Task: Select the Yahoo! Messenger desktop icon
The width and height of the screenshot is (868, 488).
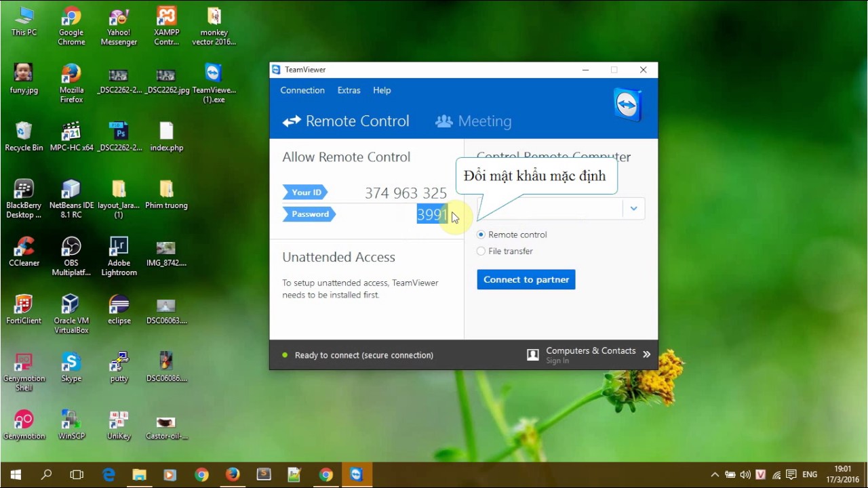Action: click(x=119, y=26)
